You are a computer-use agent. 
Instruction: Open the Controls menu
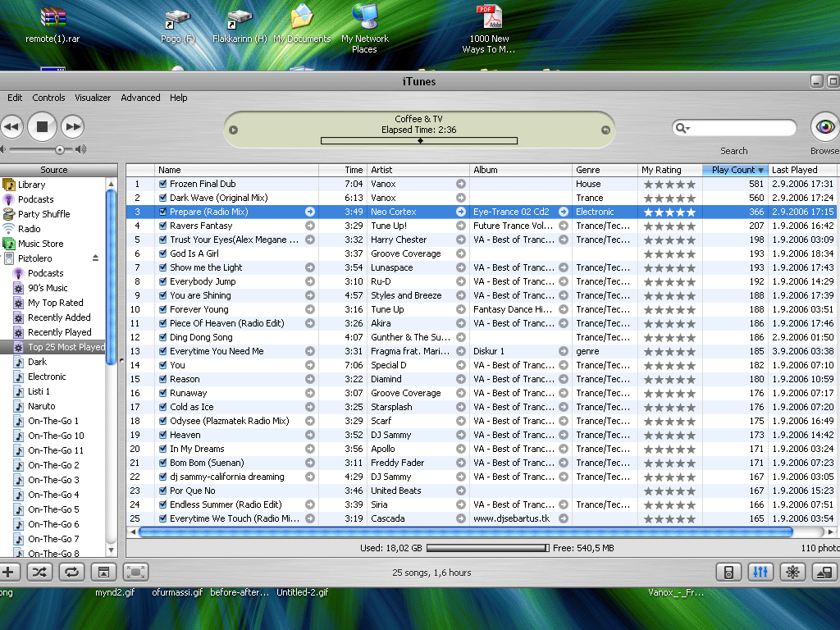point(48,98)
